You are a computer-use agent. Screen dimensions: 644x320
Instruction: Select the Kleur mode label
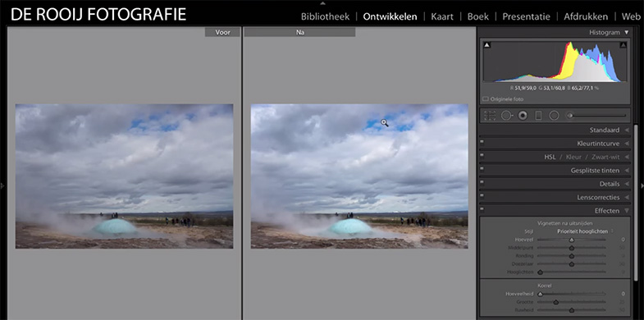[x=574, y=157]
